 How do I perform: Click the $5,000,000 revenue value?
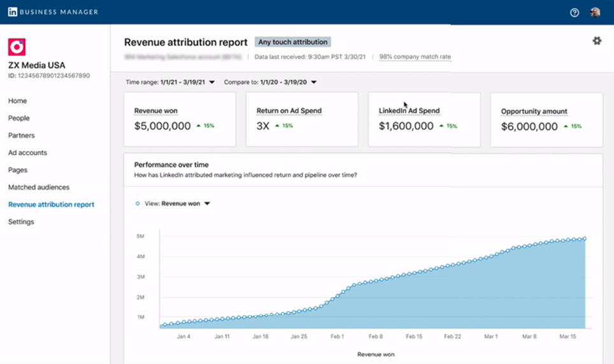click(x=162, y=126)
